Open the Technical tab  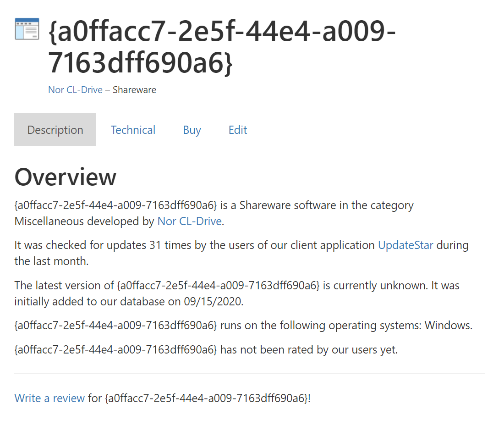click(x=133, y=130)
